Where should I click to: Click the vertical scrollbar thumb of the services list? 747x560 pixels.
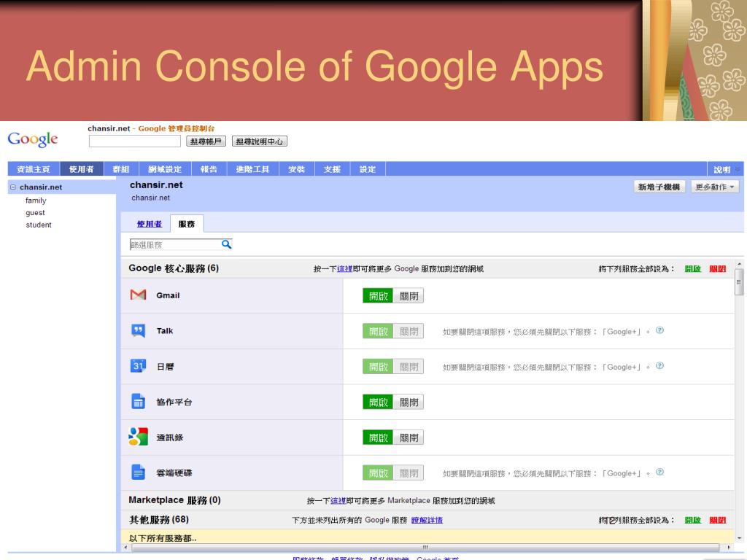click(x=739, y=282)
